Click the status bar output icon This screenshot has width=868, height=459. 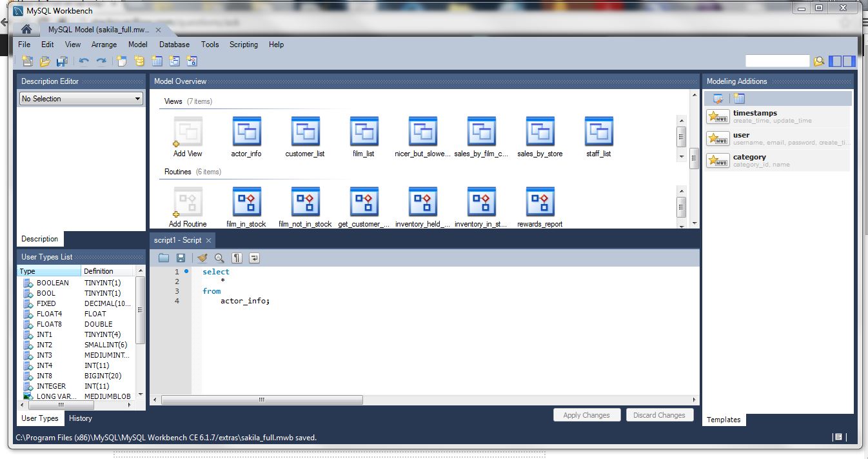[838, 437]
